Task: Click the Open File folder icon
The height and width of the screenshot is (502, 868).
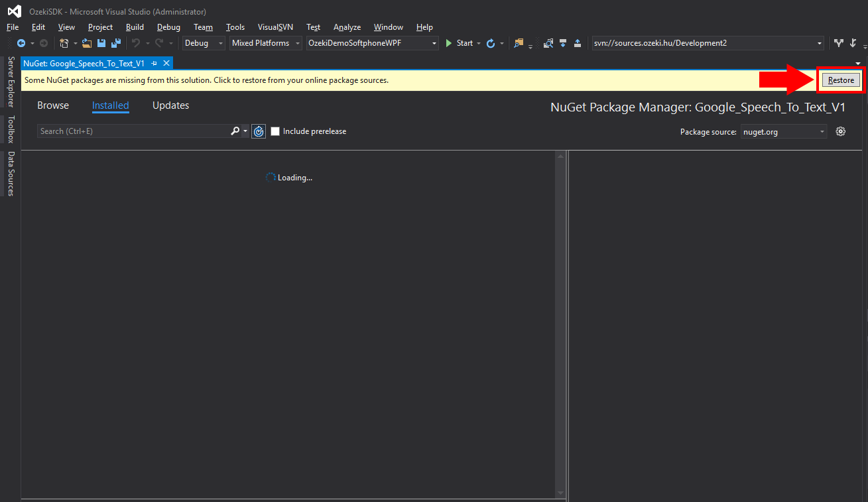Action: pos(87,43)
